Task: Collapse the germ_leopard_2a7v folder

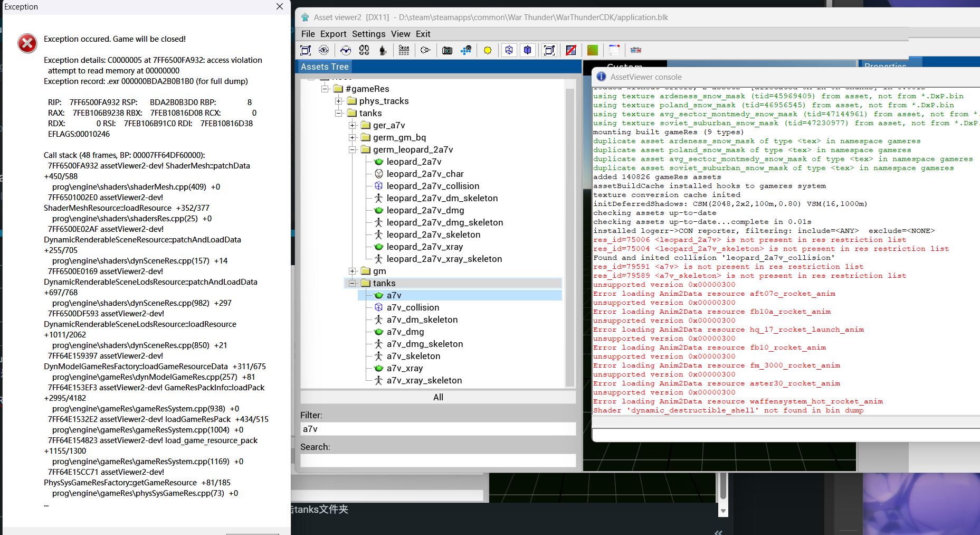Action: coord(353,149)
